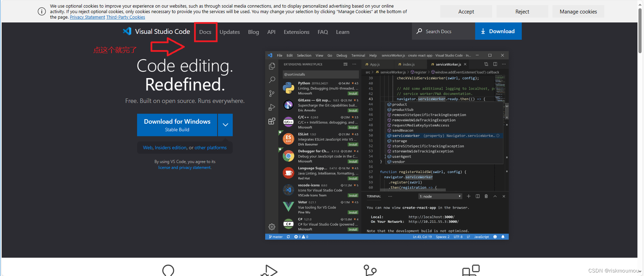Open the Learn navigation item

343,32
